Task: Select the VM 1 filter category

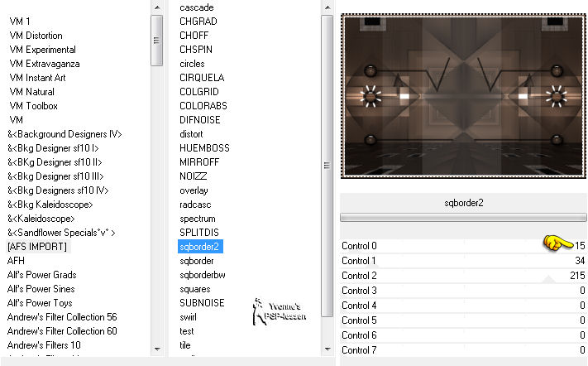Action: 20,22
